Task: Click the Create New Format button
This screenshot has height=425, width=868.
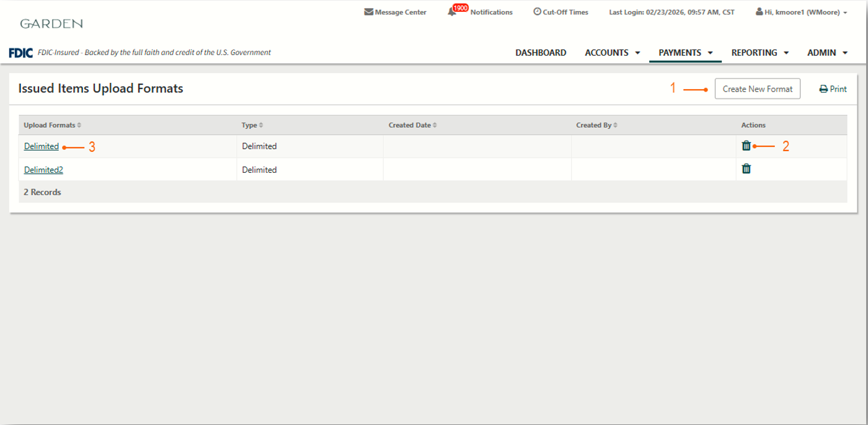Action: [757, 89]
